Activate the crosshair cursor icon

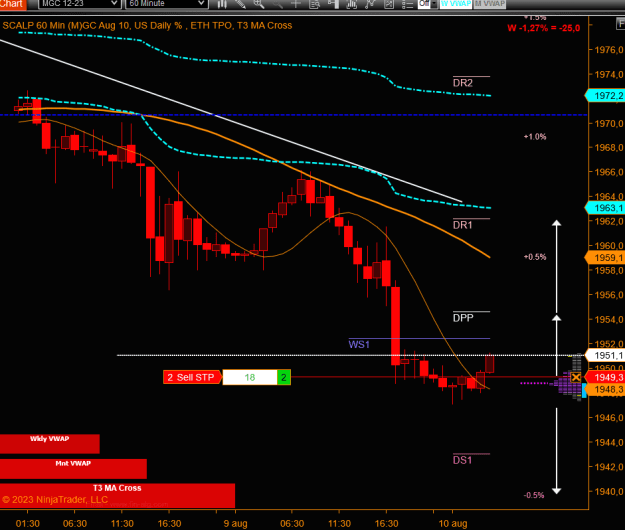[x=296, y=4]
